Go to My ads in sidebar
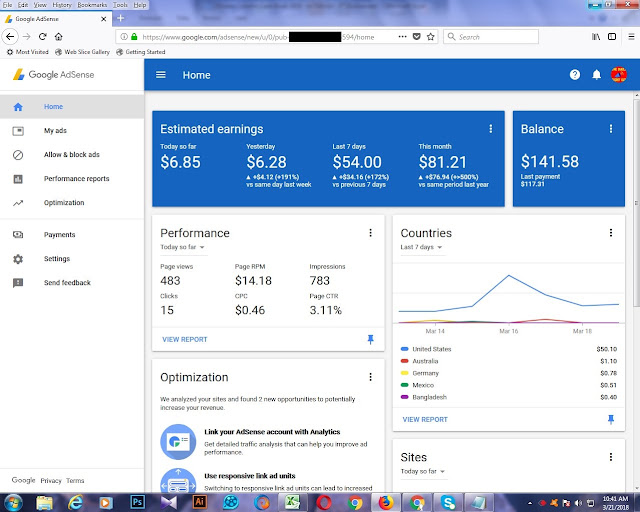 (x=55, y=131)
